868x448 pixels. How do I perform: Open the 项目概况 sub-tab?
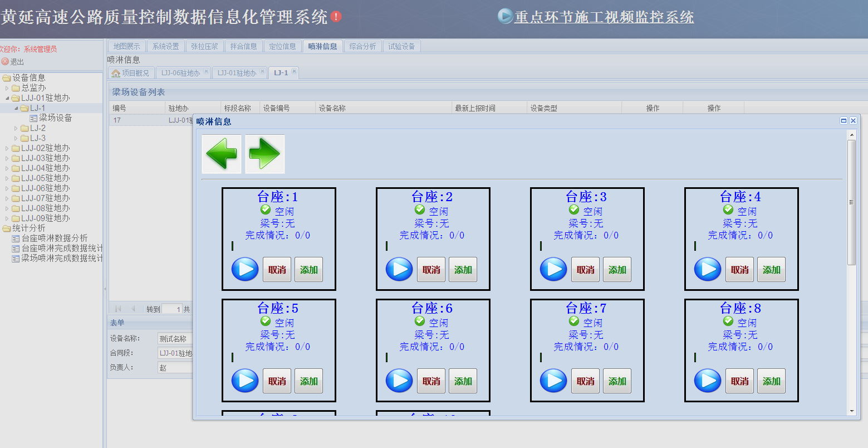130,73
